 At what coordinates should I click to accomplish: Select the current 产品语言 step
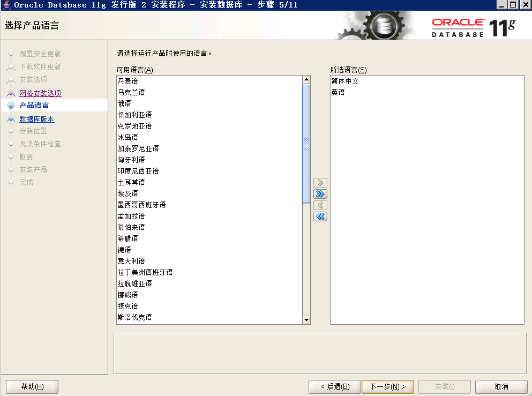click(34, 105)
